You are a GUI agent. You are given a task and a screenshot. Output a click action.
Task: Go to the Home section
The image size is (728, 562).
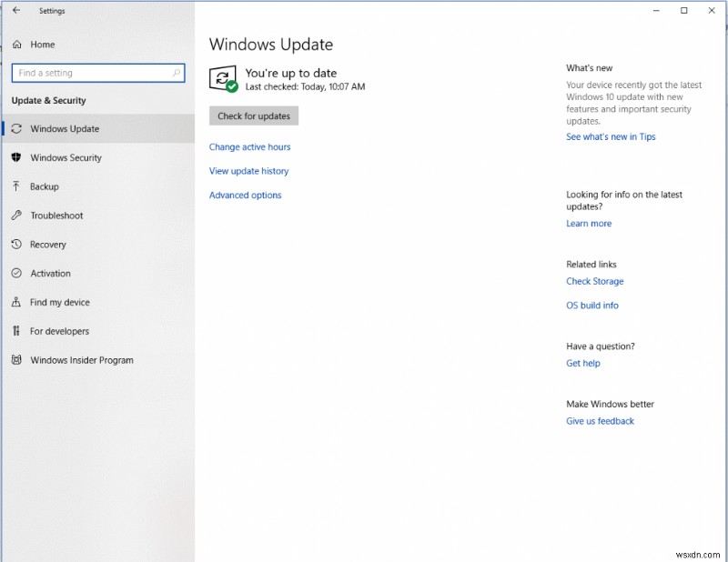click(x=40, y=44)
